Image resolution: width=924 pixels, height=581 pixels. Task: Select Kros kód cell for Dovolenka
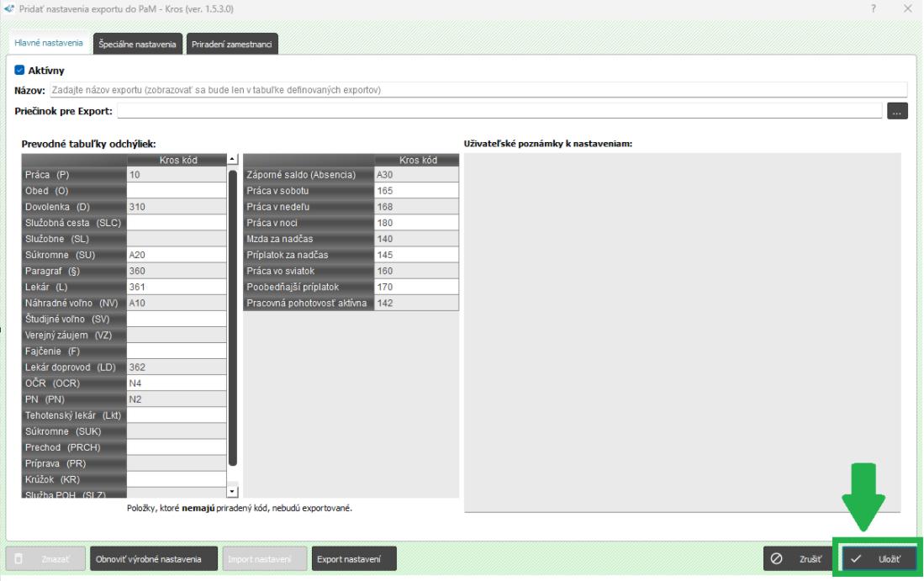176,206
